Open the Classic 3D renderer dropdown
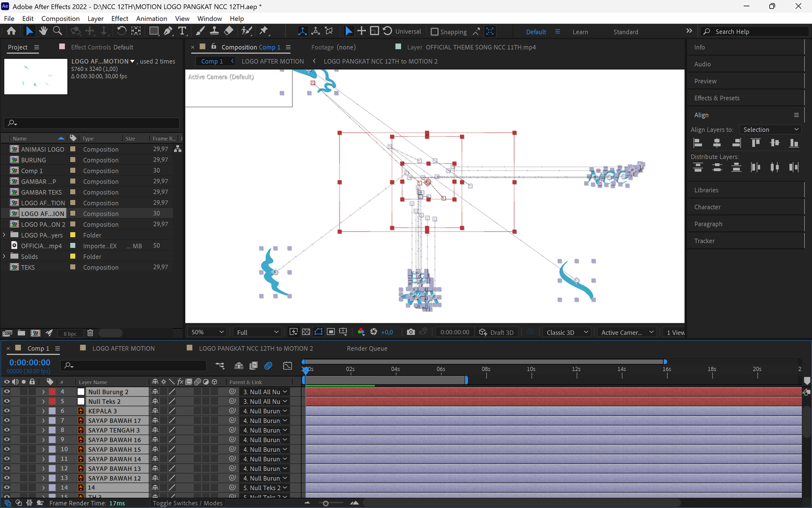 coord(567,332)
